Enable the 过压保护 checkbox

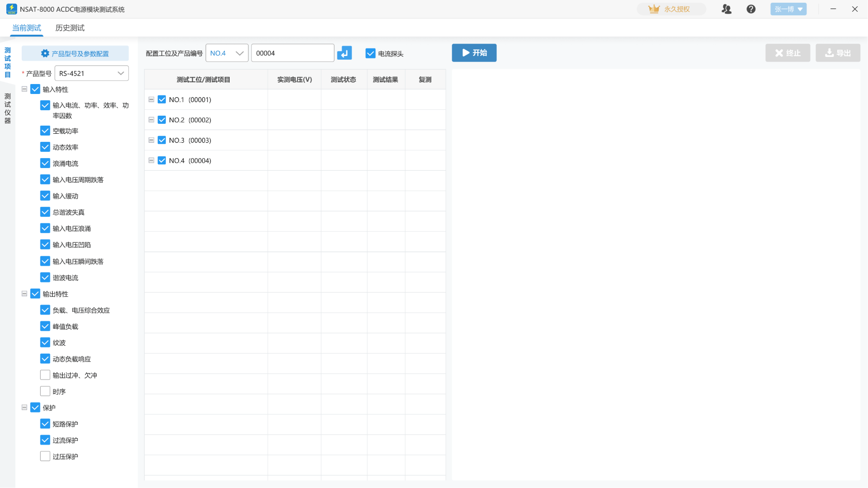(x=45, y=456)
